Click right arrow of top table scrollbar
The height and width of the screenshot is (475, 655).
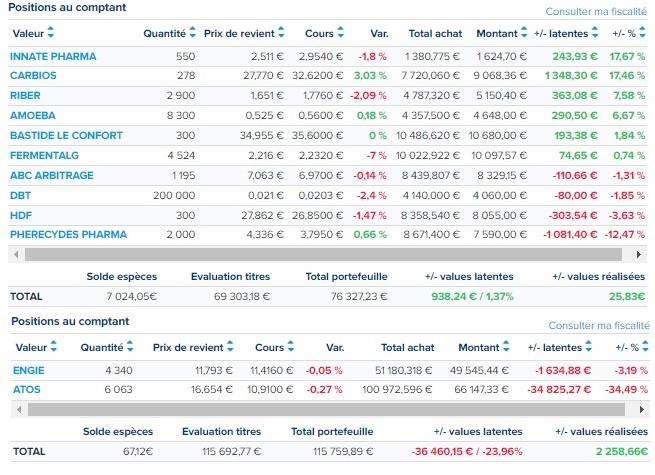click(639, 254)
